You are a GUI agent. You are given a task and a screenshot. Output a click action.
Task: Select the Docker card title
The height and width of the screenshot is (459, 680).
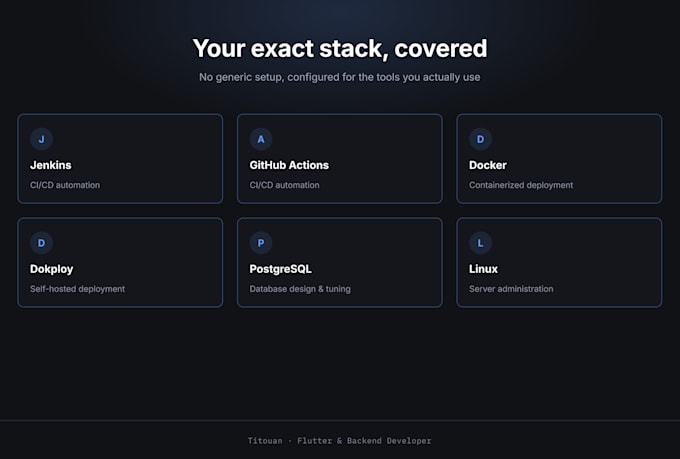click(487, 165)
